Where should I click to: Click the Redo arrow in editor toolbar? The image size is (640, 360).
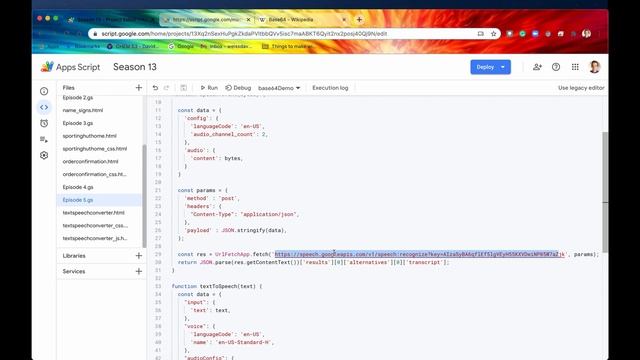click(167, 88)
